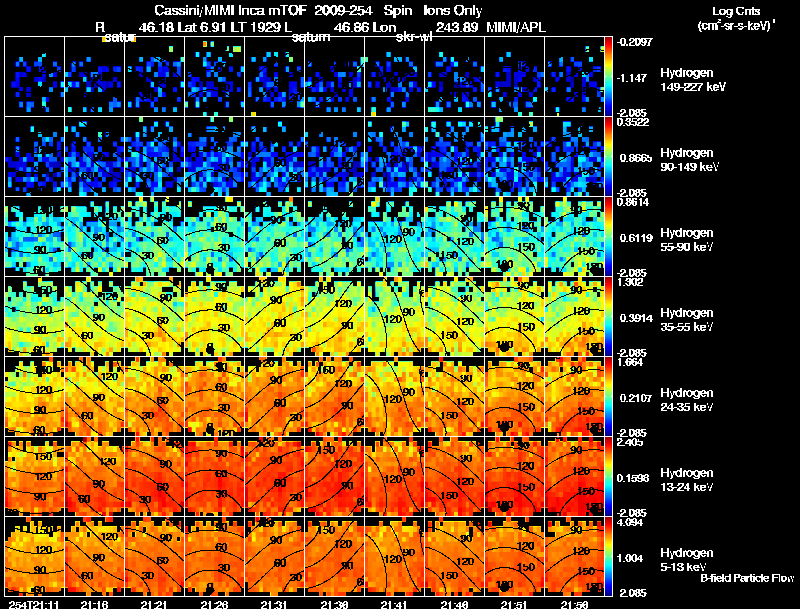The image size is (800, 609).
Task: Click the 'Hydrogen 13-24 keV' label
Action: point(686,480)
